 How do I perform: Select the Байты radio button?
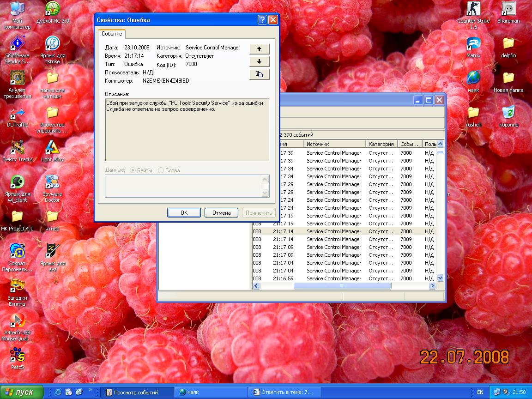coord(133,170)
